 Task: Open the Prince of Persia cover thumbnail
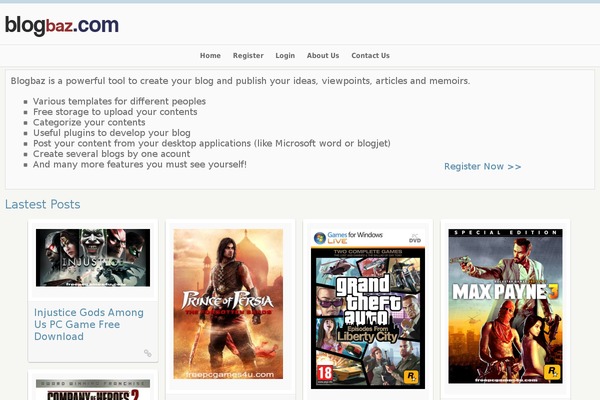pos(228,304)
